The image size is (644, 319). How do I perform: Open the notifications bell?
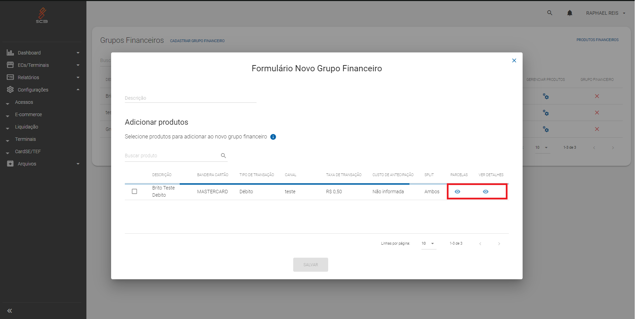(x=570, y=13)
